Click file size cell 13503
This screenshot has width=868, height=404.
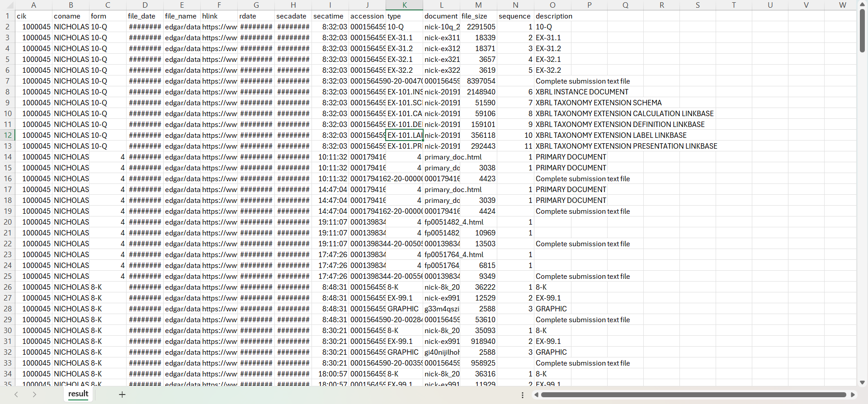tap(478, 244)
